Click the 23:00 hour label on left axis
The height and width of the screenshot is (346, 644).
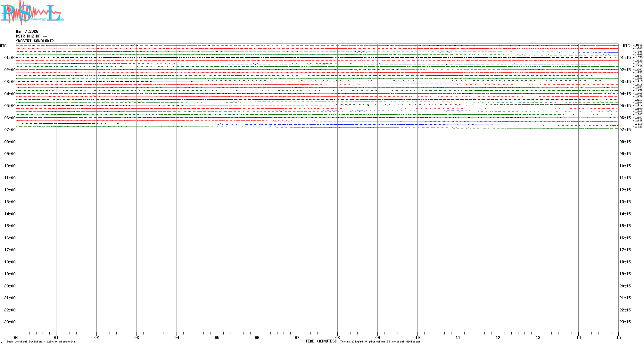[10, 322]
